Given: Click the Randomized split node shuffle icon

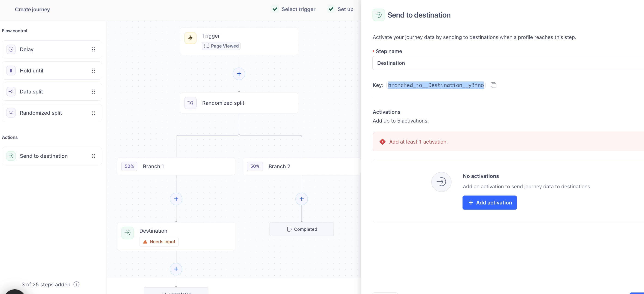Looking at the screenshot, I should point(191,103).
